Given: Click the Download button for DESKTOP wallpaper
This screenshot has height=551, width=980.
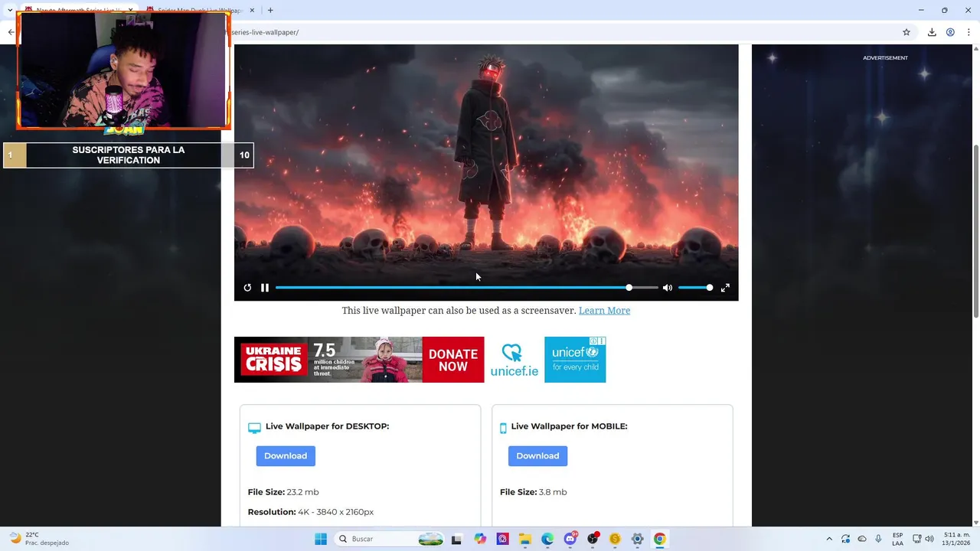Looking at the screenshot, I should pos(286,456).
